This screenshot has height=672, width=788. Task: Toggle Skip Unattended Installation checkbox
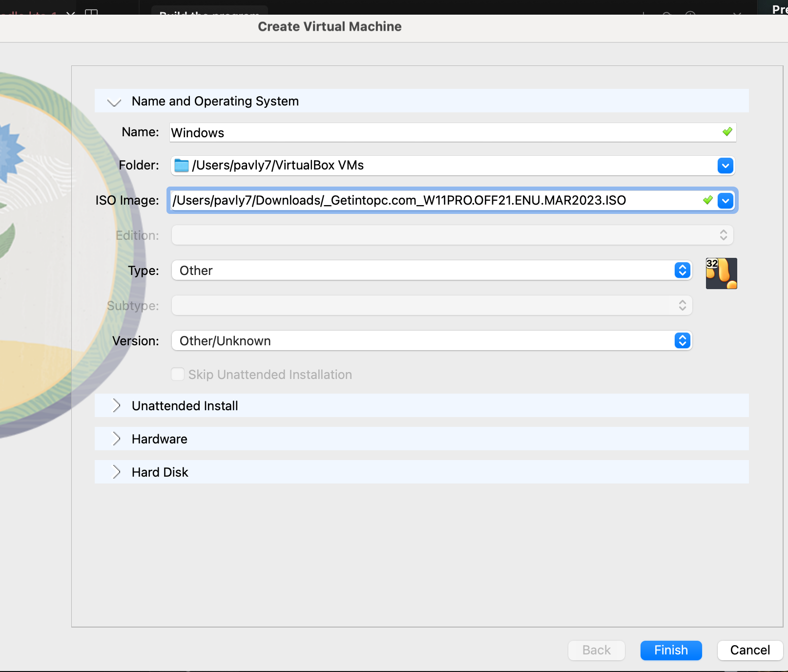coord(178,375)
